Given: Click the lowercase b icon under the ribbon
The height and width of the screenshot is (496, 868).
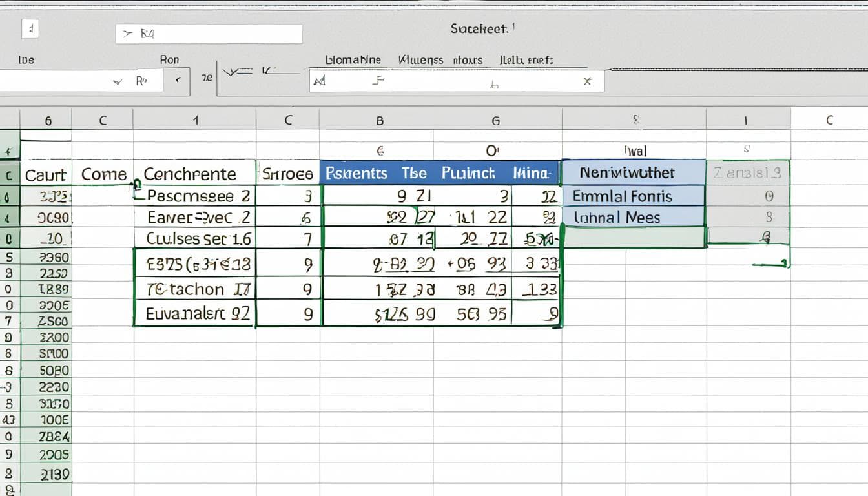Looking at the screenshot, I should (494, 84).
